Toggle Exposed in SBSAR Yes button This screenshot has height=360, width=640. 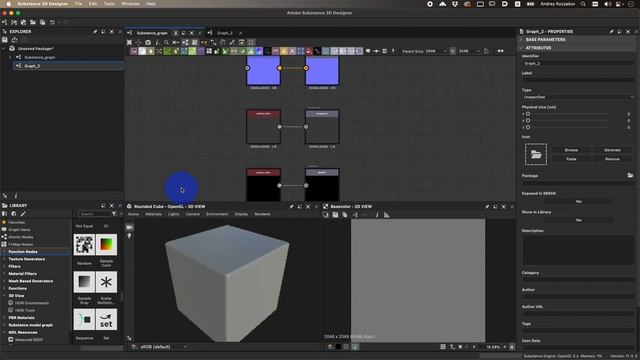click(x=578, y=202)
